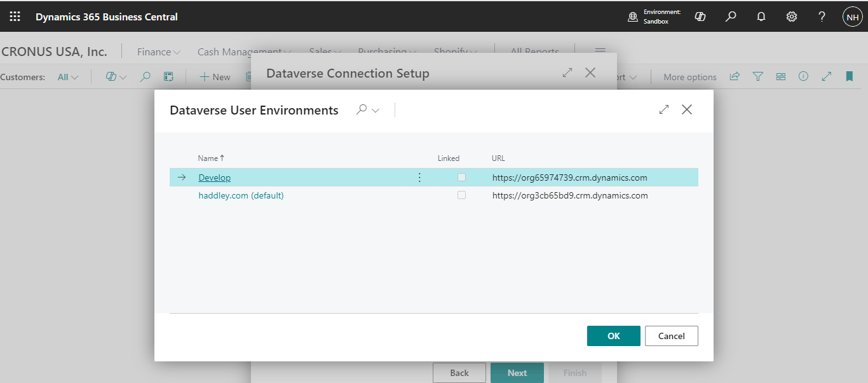Open the Finance menu dropdown

[x=159, y=52]
